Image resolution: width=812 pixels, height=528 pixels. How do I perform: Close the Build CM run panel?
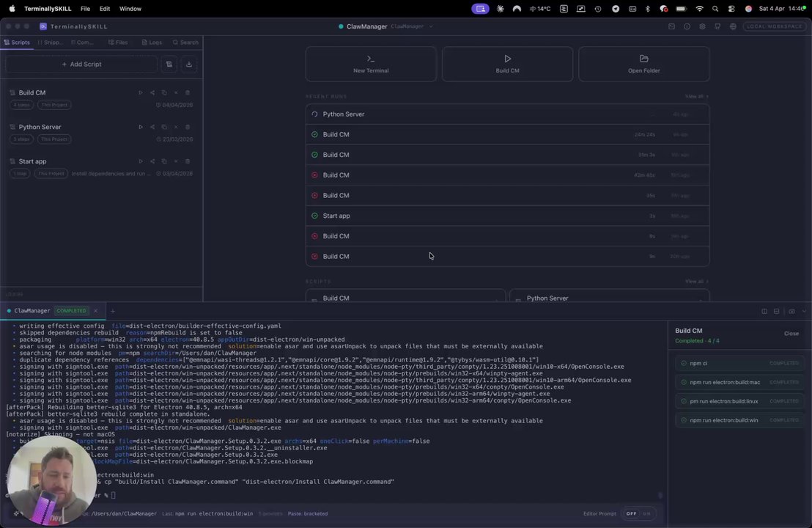point(791,334)
